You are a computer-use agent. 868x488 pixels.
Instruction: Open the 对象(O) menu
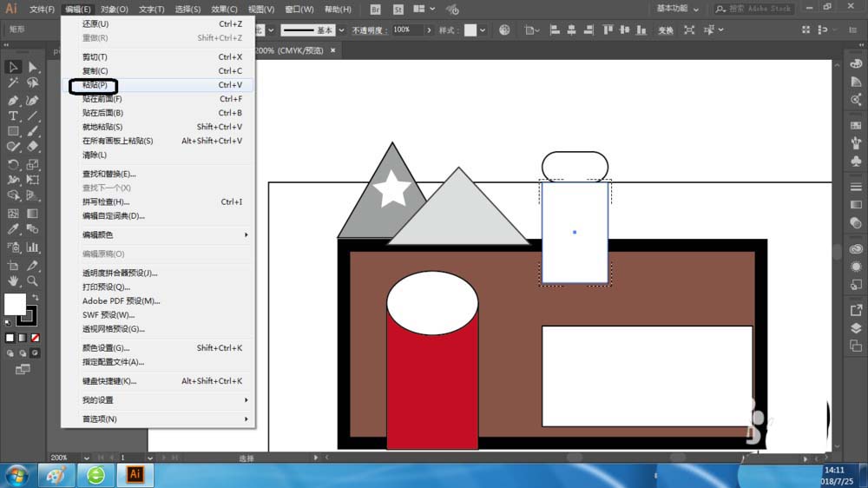(115, 10)
